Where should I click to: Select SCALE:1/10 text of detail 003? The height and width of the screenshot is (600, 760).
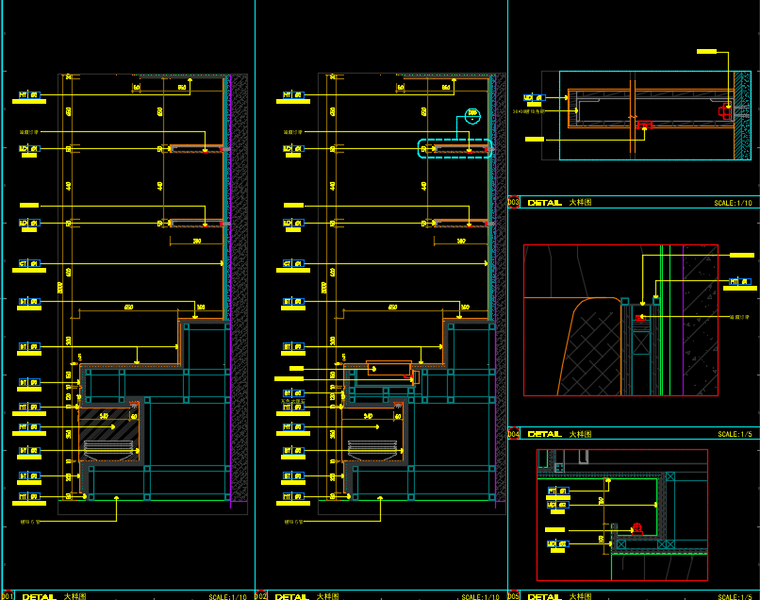pyautogui.click(x=733, y=203)
